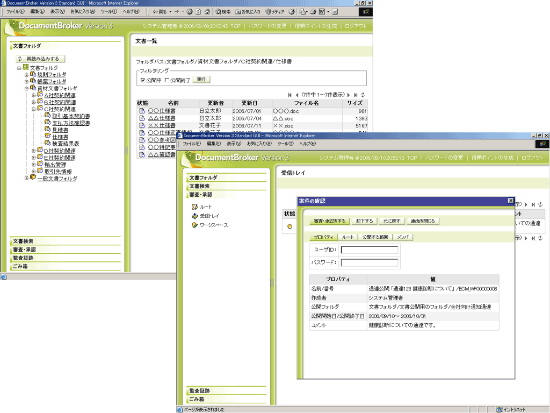Click the folder icon beside 基本契約書
This screenshot has height=413, width=550.
47,115
